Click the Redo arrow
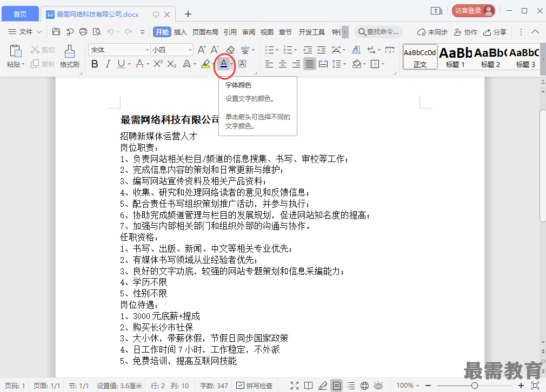This screenshot has width=546, height=392. [128, 32]
